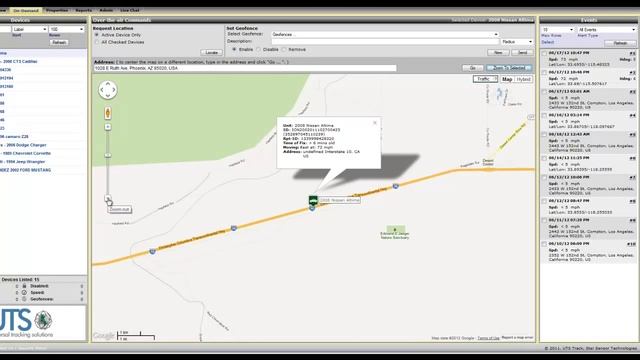Click the green 2008 Nissan Altima vehicle marker
This screenshot has height=360, width=640.
pos(313,200)
